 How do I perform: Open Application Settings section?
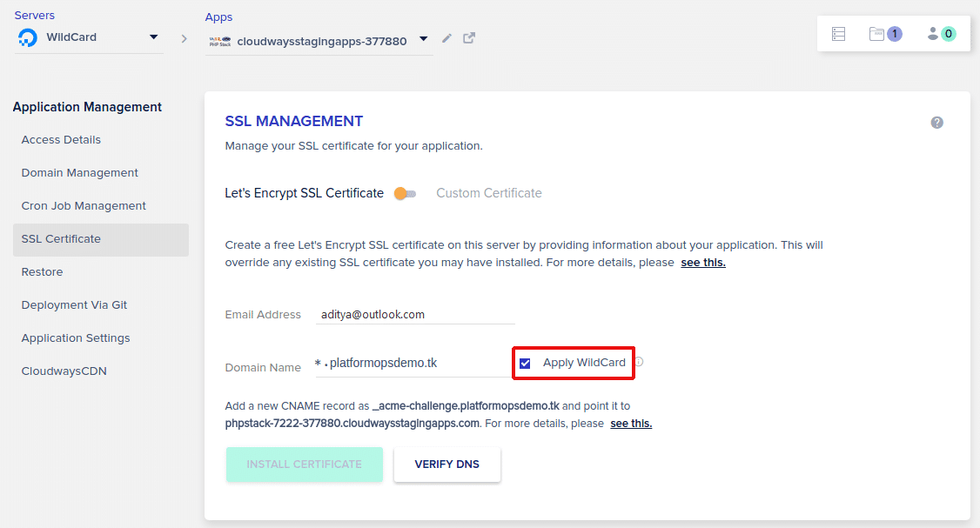pyautogui.click(x=76, y=338)
